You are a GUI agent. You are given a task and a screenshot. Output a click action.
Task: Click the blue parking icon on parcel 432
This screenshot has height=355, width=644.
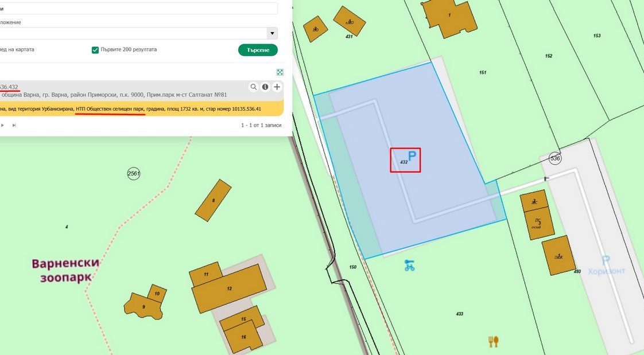pyautogui.click(x=412, y=156)
